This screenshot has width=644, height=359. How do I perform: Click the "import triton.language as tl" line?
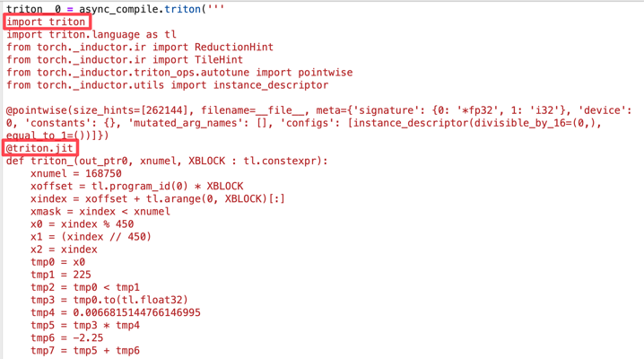pos(91,34)
